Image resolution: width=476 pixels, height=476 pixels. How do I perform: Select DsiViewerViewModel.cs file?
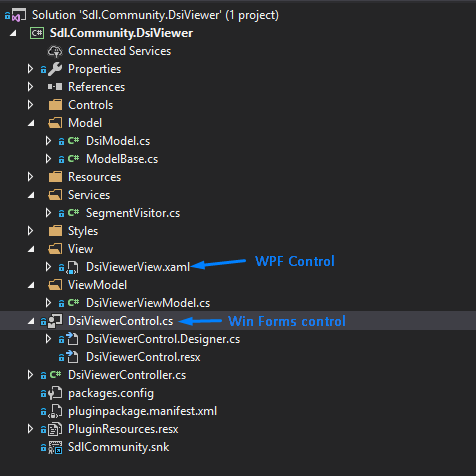148,303
